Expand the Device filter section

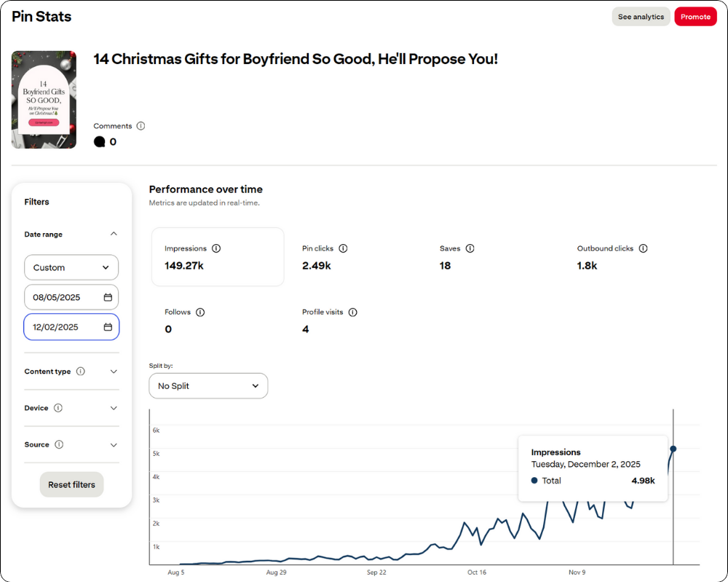(x=114, y=408)
